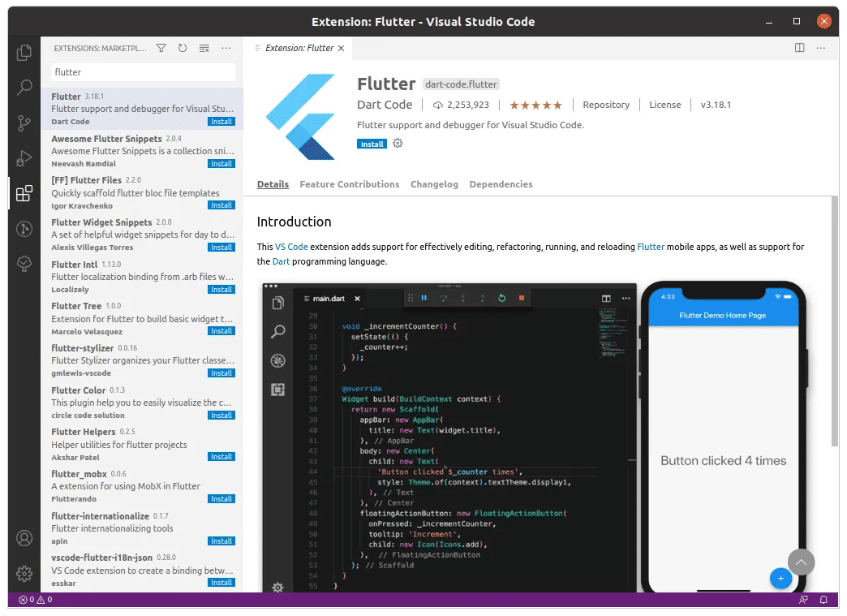Filter extensions with the funnel icon
The width and height of the screenshot is (847, 616).
coord(161,48)
